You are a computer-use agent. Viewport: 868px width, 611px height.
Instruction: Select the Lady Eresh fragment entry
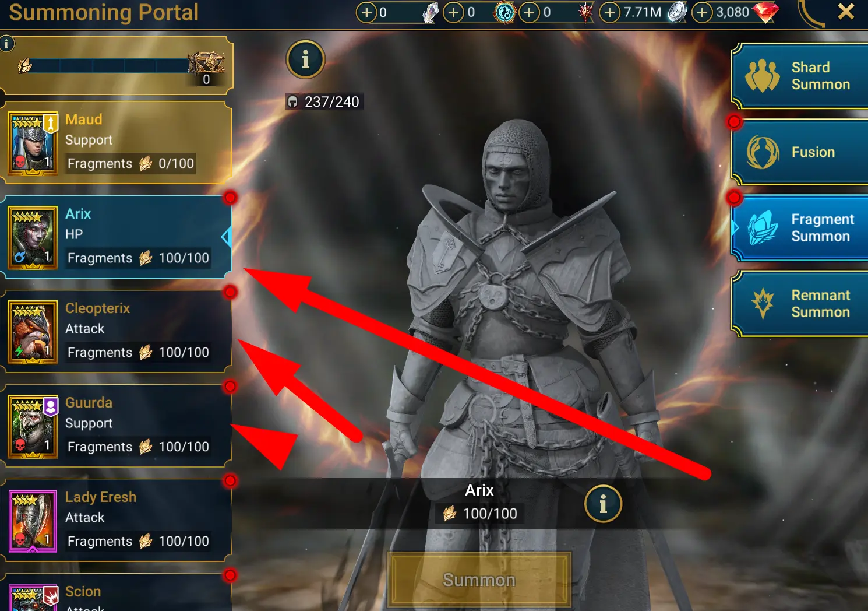[117, 520]
